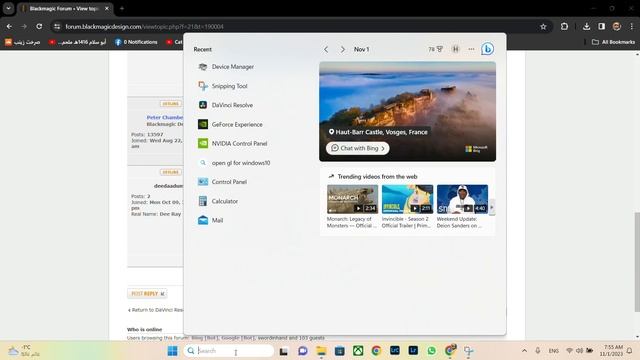Open search panel more options menu
The width and height of the screenshot is (640, 360).
pyautogui.click(x=471, y=49)
